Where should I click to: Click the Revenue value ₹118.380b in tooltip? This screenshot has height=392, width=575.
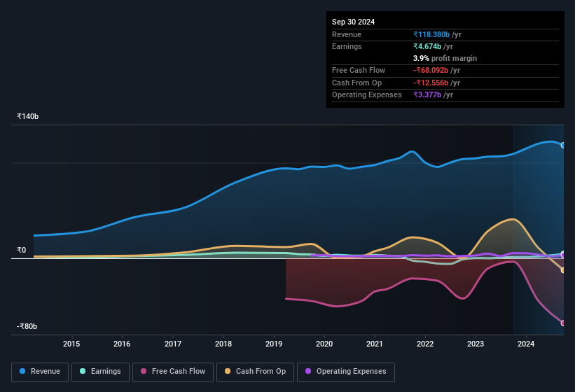[x=437, y=34]
